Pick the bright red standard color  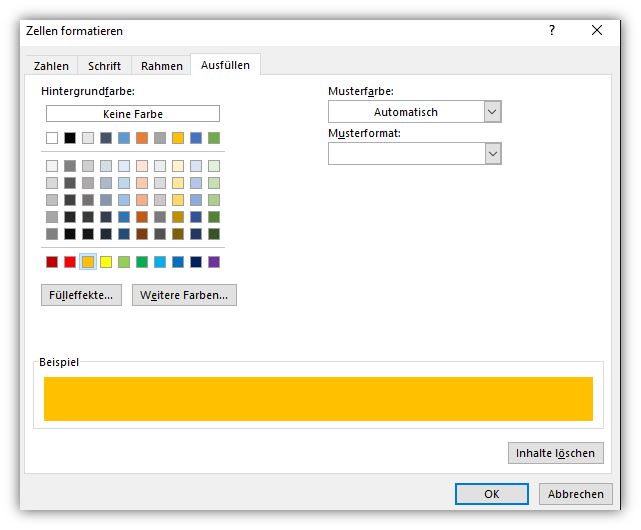(x=70, y=262)
